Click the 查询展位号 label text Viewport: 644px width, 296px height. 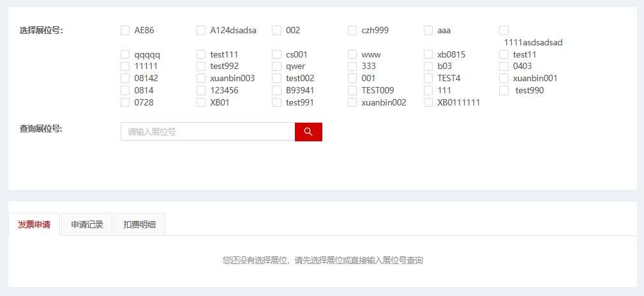41,129
